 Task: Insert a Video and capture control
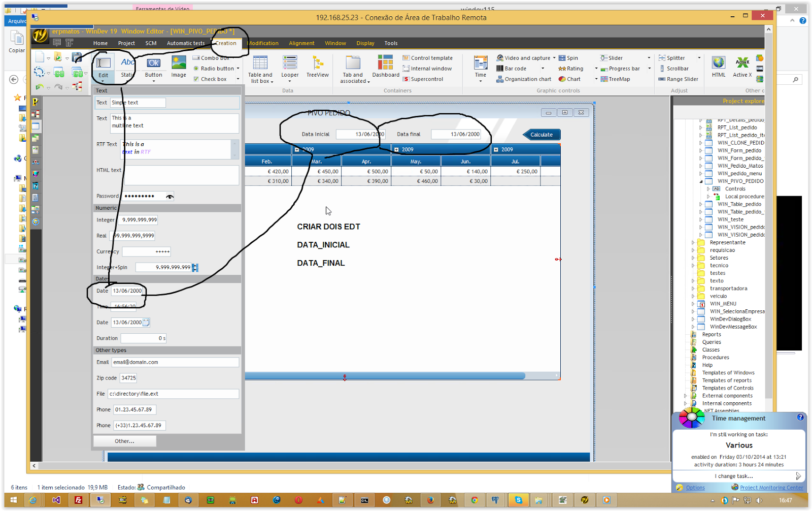(523, 58)
